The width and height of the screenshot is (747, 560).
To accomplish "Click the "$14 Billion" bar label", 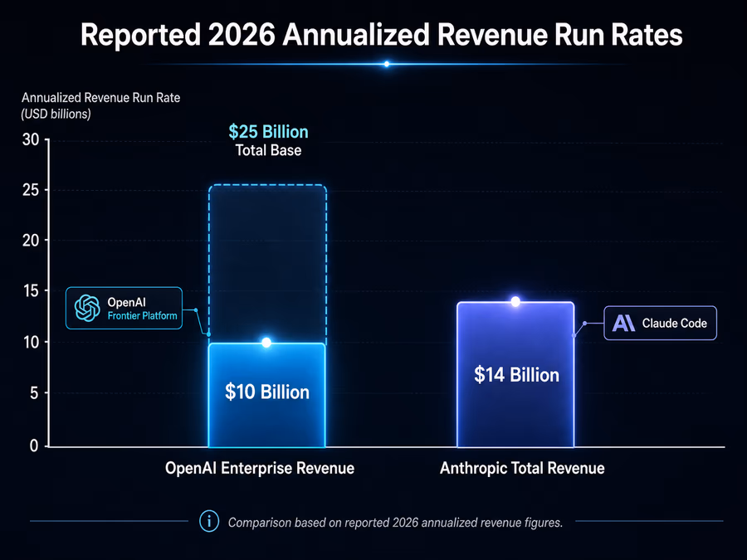I will (516, 375).
